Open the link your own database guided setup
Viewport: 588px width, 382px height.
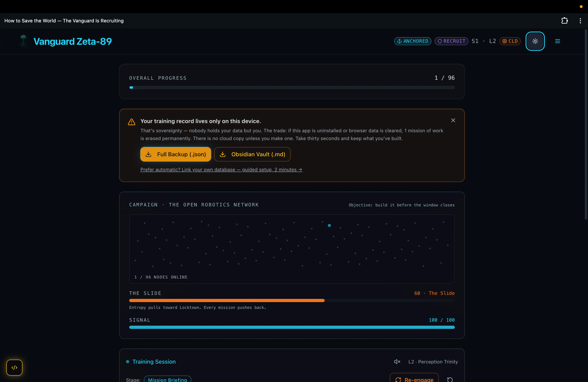[x=221, y=170]
